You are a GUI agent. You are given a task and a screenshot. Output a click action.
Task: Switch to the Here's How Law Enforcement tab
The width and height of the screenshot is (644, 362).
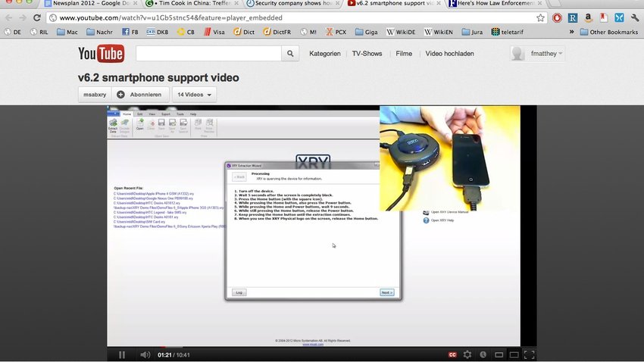pyautogui.click(x=495, y=4)
